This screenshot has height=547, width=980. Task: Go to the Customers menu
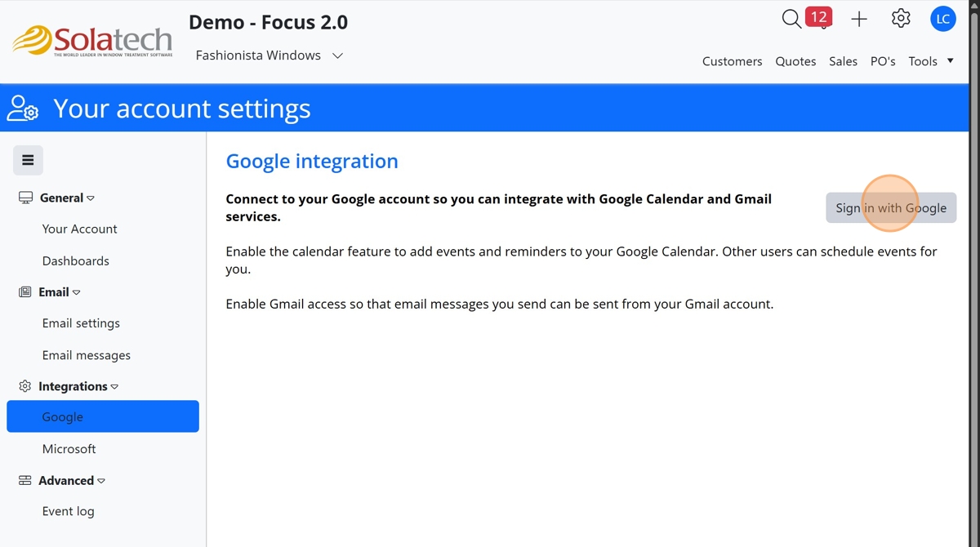[732, 61]
